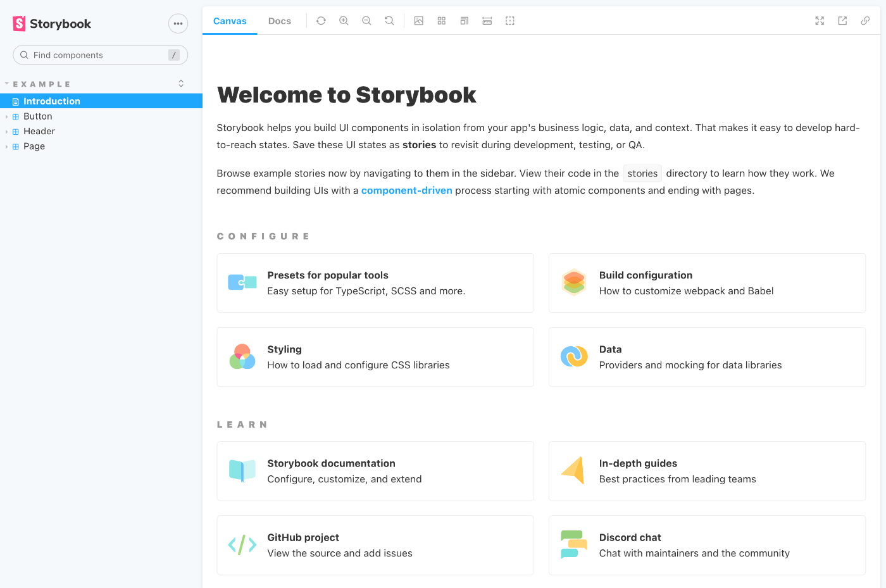The width and height of the screenshot is (886, 588).
Task: Click the slash shortcut key badge
Action: pos(174,55)
